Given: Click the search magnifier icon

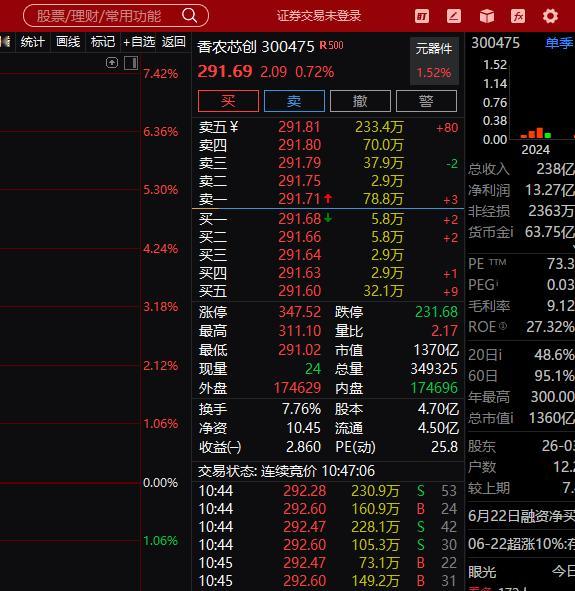Looking at the screenshot, I should pyautogui.click(x=189, y=16).
